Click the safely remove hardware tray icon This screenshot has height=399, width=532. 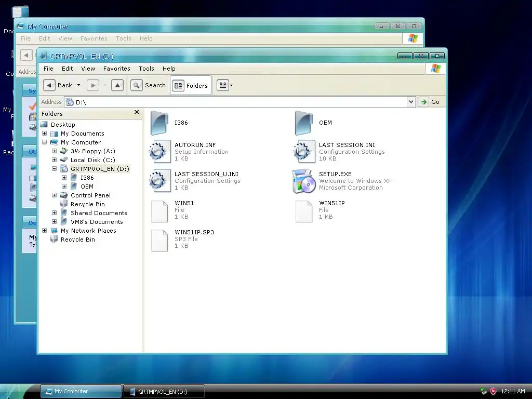click(484, 391)
